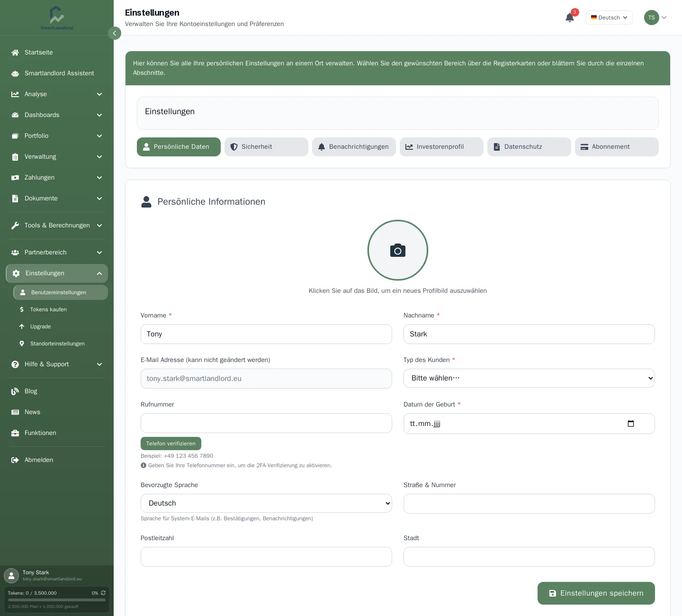Click the Smartlandlord Assistent robot icon

[x=15, y=73]
